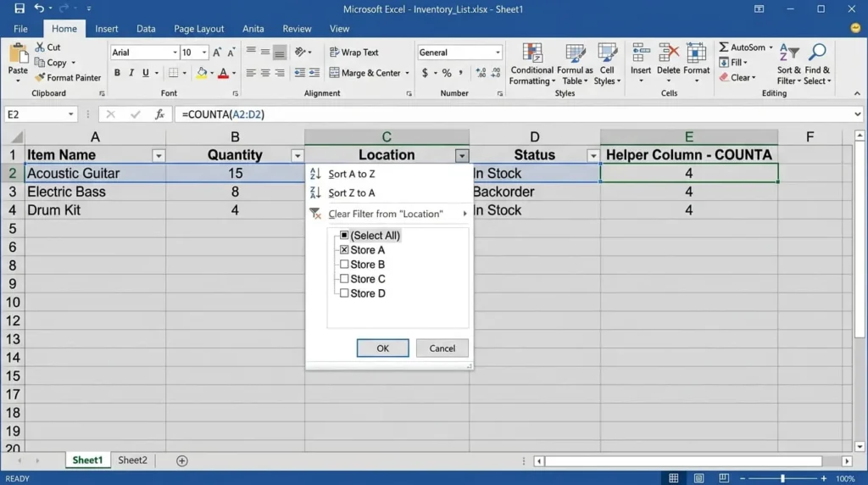Click the new sheet plus icon
This screenshot has width=868, height=485.
click(x=181, y=460)
